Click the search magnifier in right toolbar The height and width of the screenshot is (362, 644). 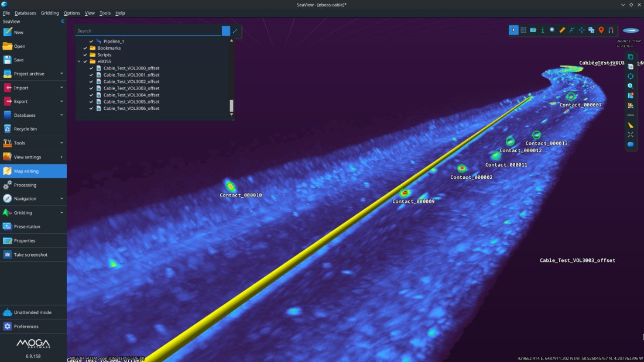(631, 86)
